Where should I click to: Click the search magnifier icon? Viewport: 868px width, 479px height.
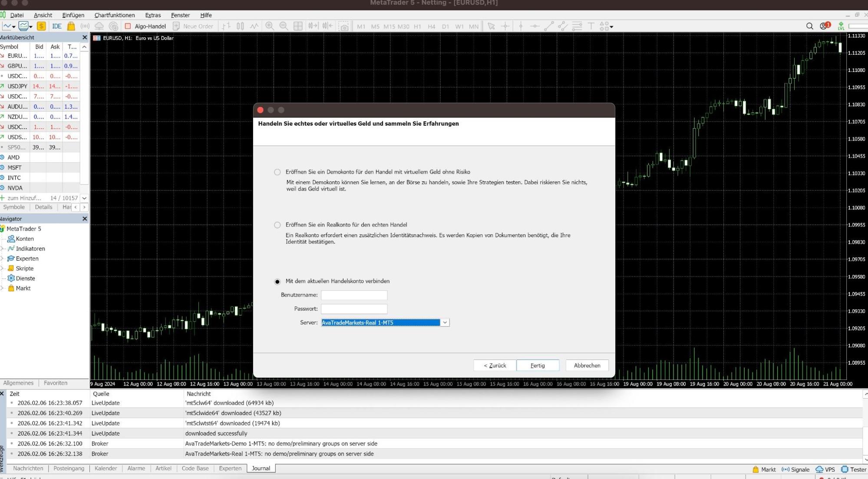809,26
